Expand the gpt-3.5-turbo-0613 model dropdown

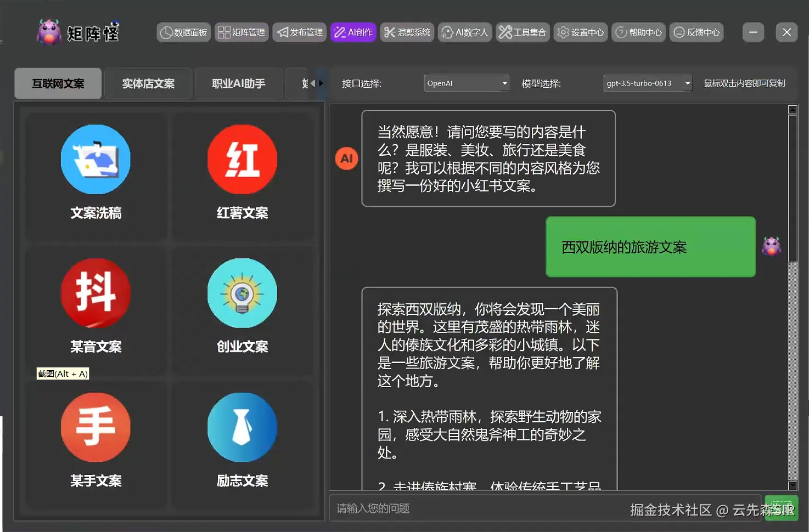[647, 83]
